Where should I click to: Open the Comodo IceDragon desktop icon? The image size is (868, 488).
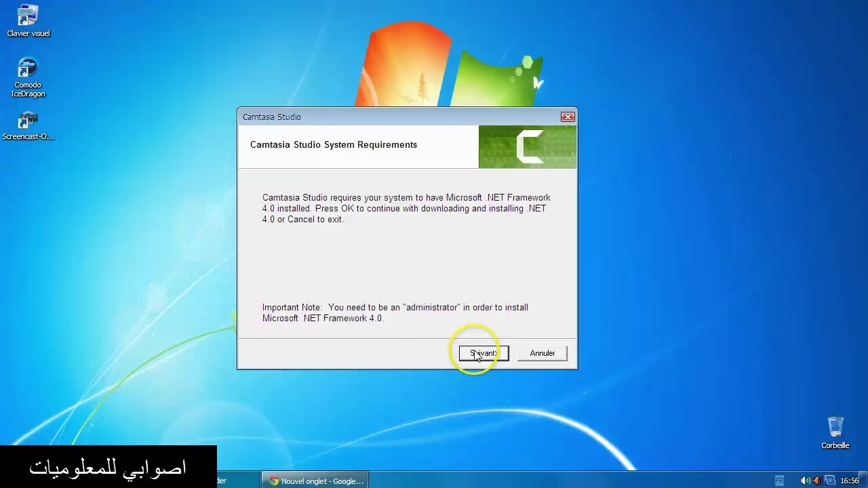tap(28, 78)
